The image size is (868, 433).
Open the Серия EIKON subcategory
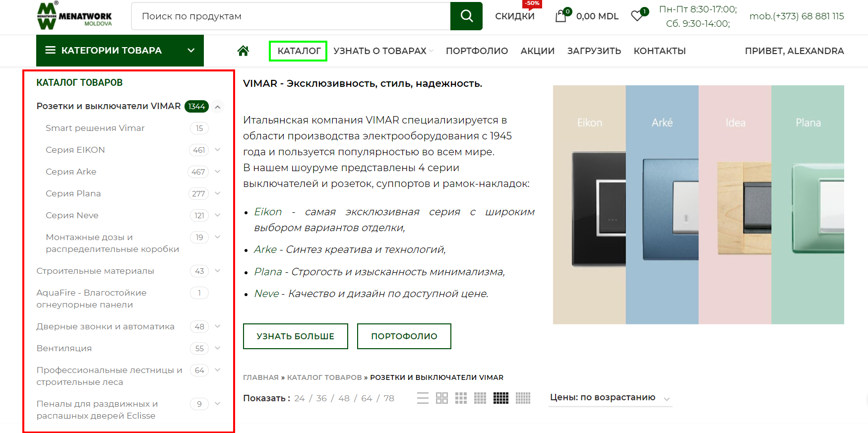tap(75, 150)
